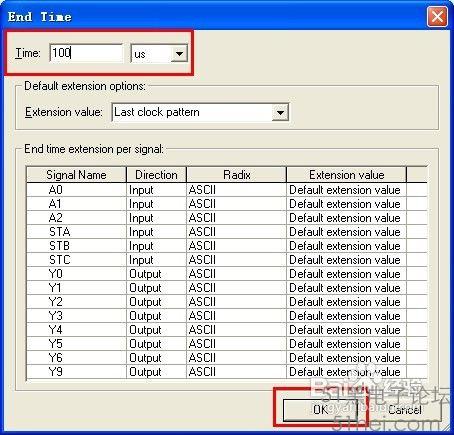Click the Time input field showing 100
Viewport: 454px width, 435px height.
tap(86, 53)
